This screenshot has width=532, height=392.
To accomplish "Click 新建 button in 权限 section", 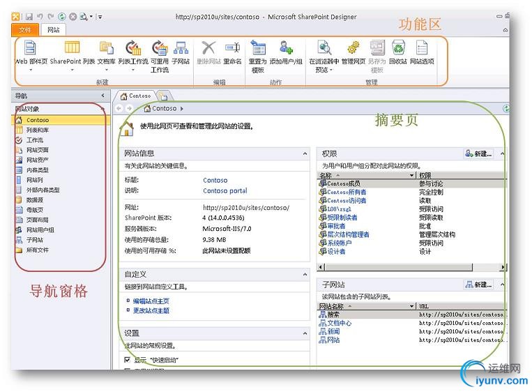I will (x=479, y=153).
